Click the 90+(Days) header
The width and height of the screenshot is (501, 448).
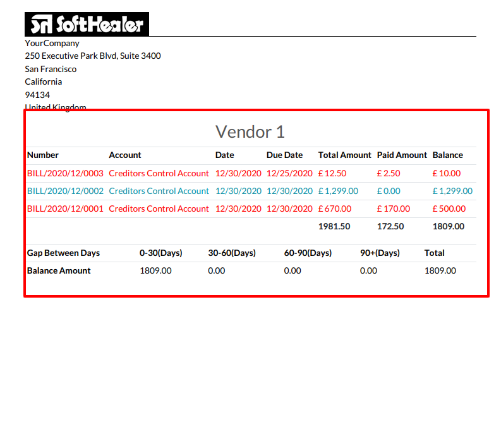380,253
